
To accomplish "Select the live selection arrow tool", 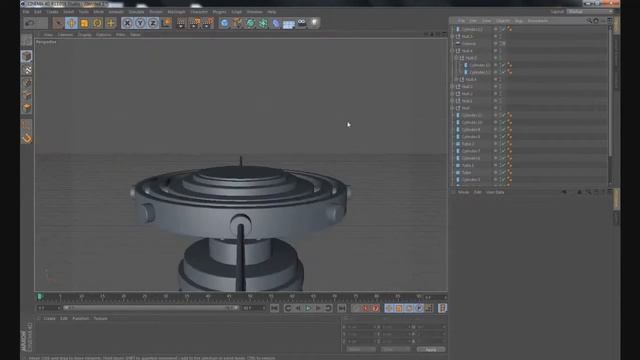I will click(58, 23).
